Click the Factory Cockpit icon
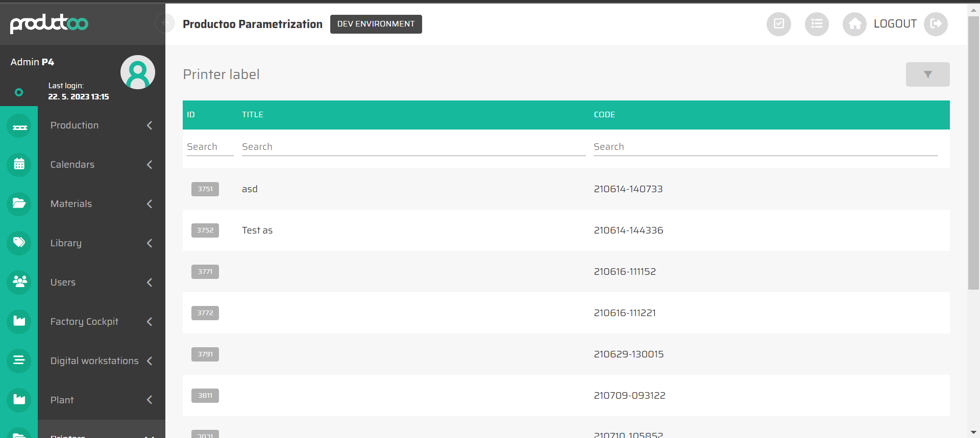 (19, 321)
